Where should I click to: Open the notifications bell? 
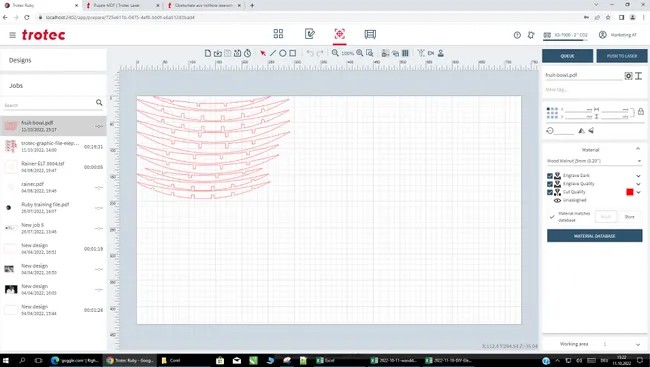pos(531,35)
